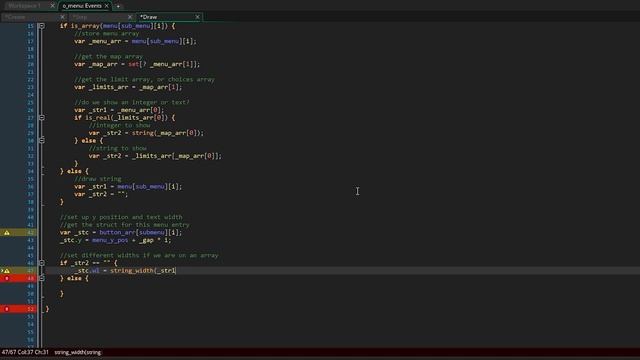Click line number 26 in the gutter
The image size is (640, 360).
(x=31, y=110)
